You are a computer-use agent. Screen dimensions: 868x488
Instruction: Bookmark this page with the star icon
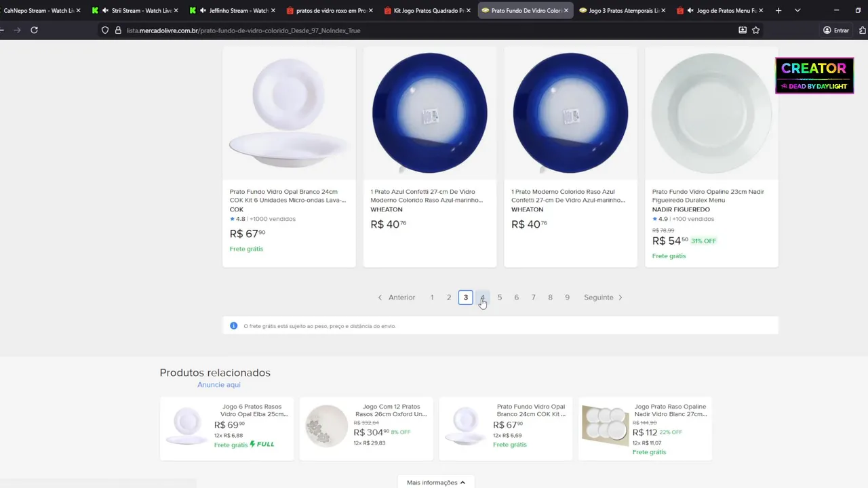point(756,30)
